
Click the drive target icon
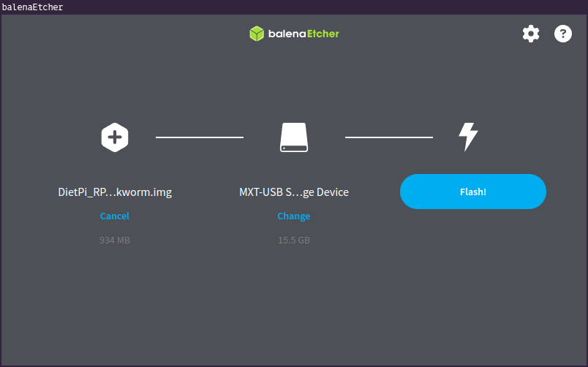coord(294,137)
